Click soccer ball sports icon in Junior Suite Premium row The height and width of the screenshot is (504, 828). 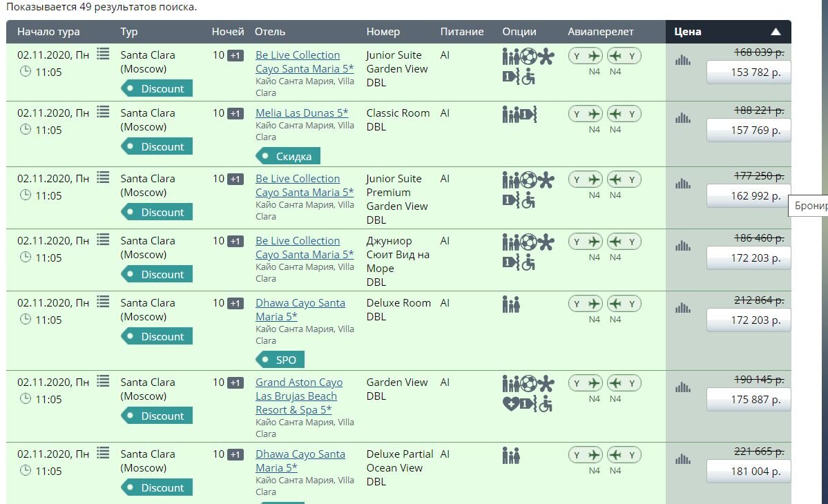[528, 180]
